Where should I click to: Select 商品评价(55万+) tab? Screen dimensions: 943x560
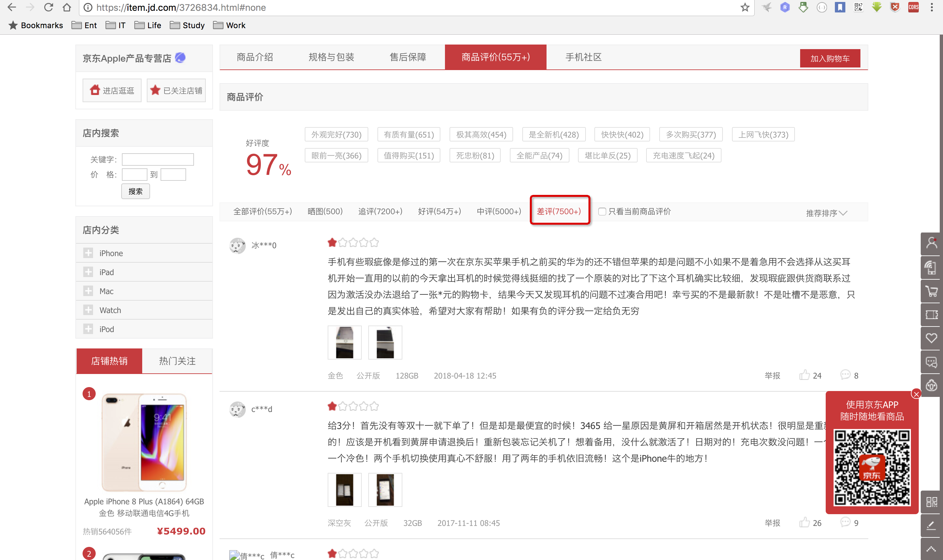(495, 57)
